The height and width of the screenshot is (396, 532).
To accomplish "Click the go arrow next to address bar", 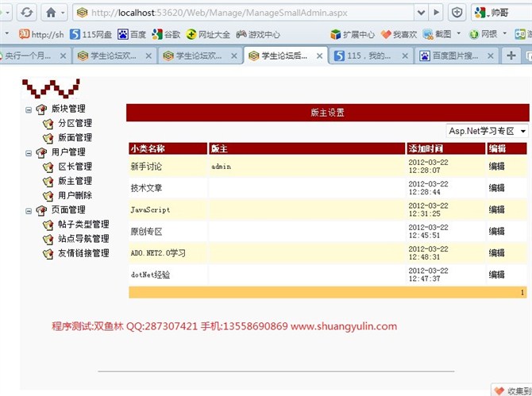I will tap(437, 13).
